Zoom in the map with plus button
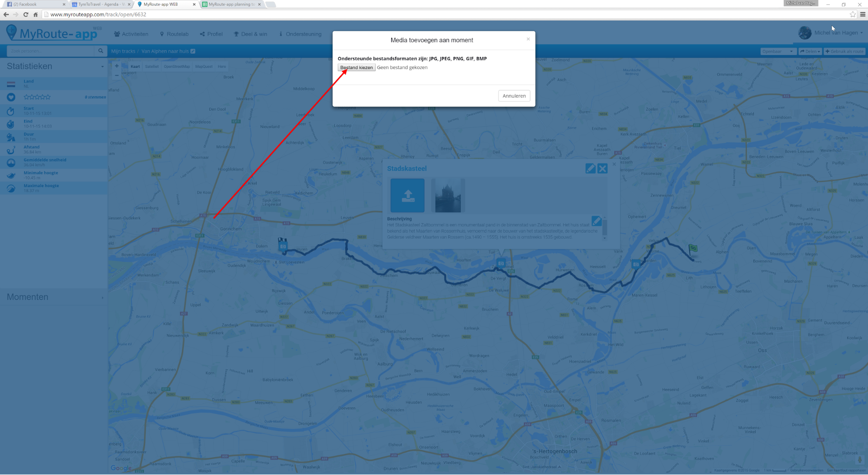This screenshot has height=475, width=868. (116, 66)
